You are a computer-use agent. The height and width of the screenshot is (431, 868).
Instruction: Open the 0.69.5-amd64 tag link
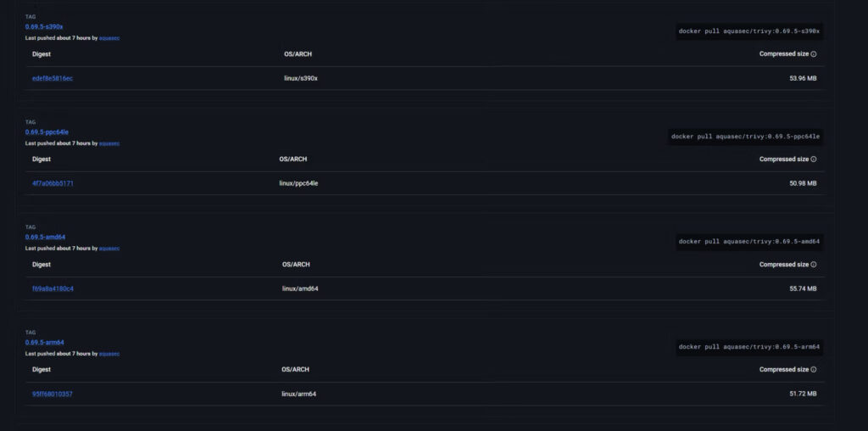click(x=45, y=238)
